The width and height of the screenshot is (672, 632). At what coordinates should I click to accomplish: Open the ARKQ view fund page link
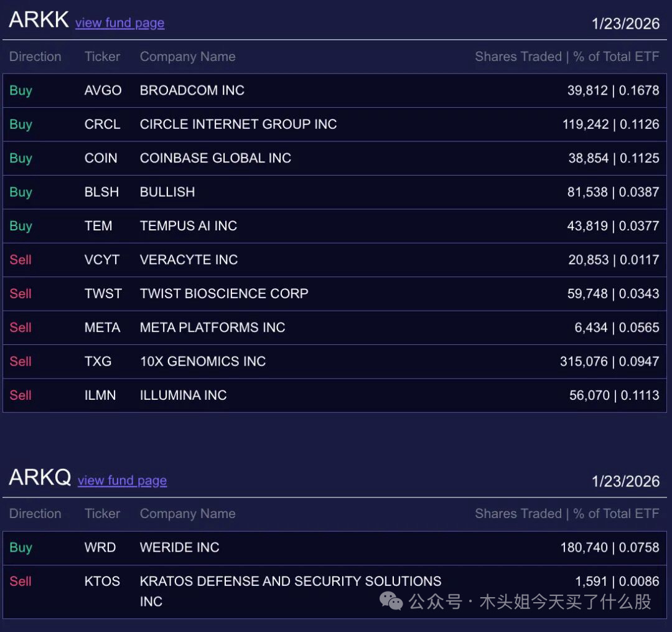122,480
